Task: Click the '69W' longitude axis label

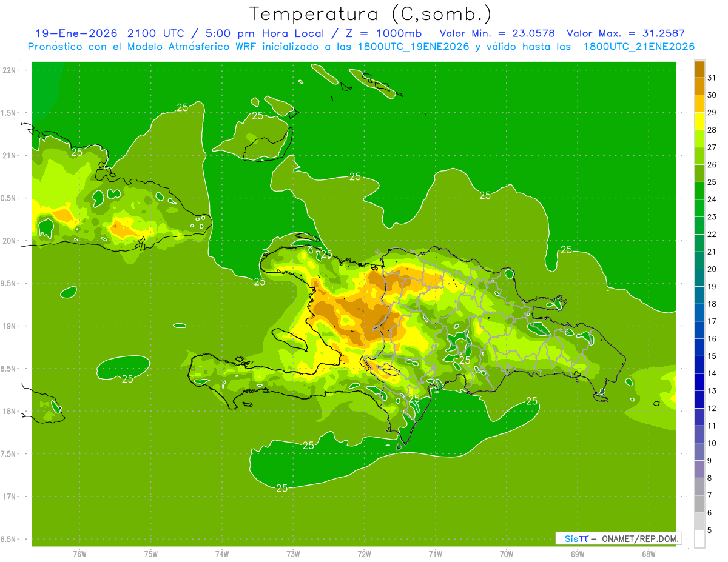Action: pos(578,554)
